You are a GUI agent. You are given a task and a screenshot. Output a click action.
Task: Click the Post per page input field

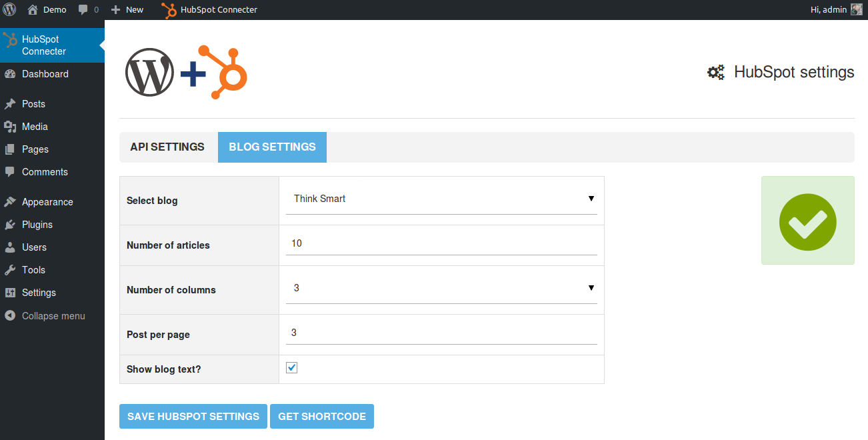click(x=441, y=333)
